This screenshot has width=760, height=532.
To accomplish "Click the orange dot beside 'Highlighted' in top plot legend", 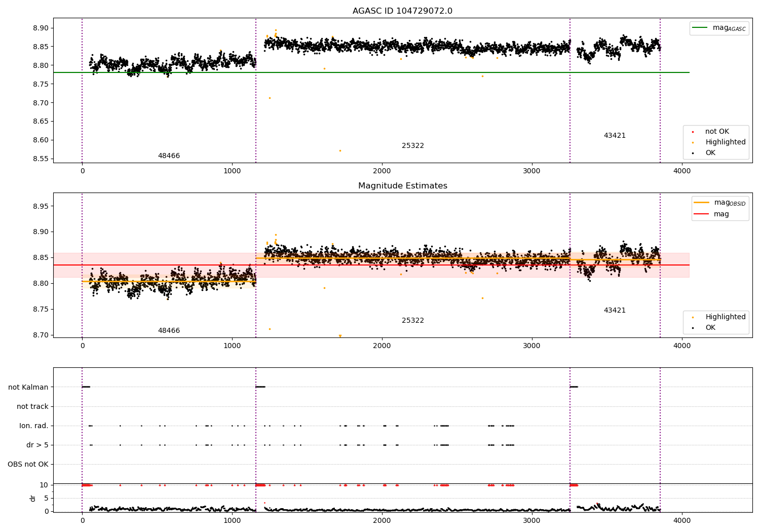I will 693,142.
